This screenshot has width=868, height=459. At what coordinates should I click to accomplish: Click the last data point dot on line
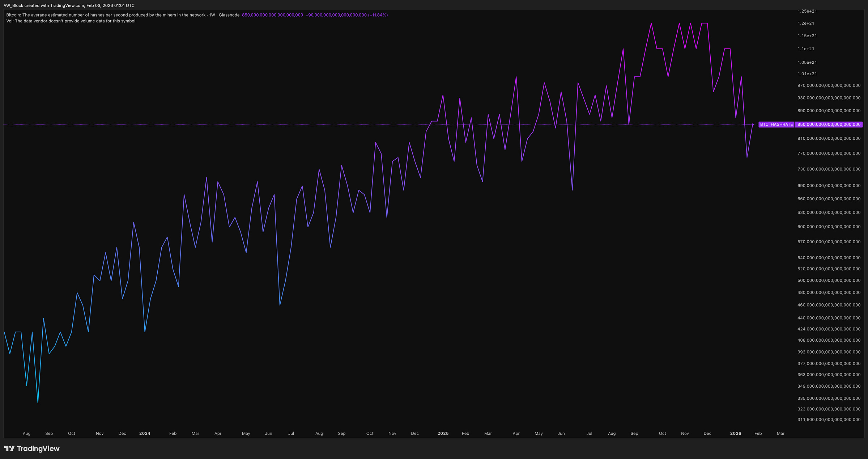click(x=753, y=125)
